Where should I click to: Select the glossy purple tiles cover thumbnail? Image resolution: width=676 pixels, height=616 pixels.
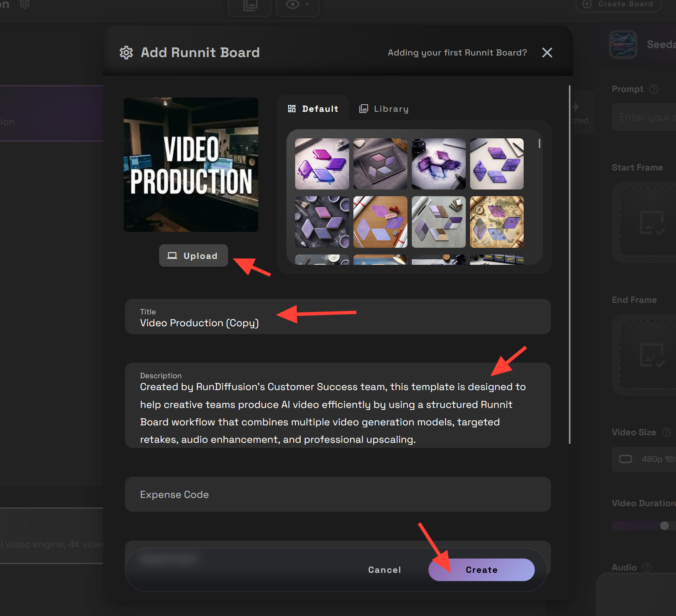click(x=322, y=164)
